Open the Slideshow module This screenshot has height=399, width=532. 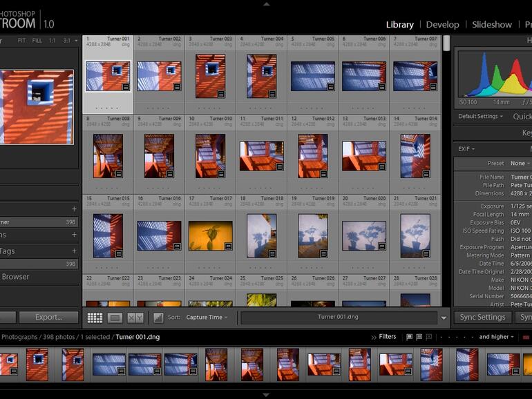492,24
